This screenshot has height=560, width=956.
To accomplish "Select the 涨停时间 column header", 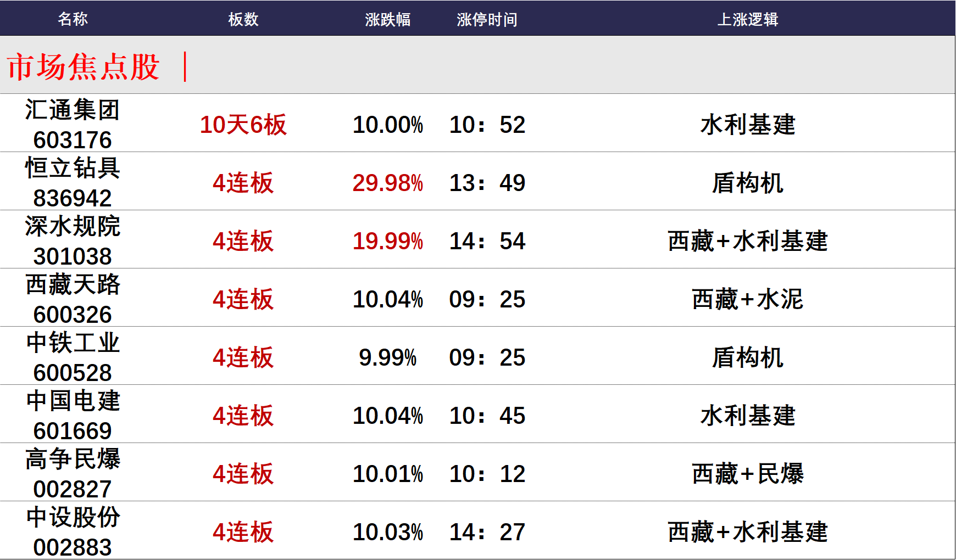I will (487, 19).
